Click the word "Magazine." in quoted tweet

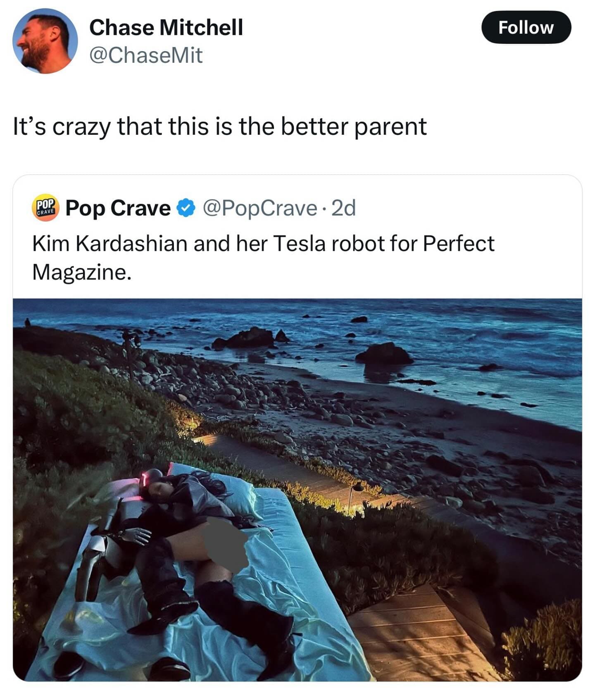(82, 272)
